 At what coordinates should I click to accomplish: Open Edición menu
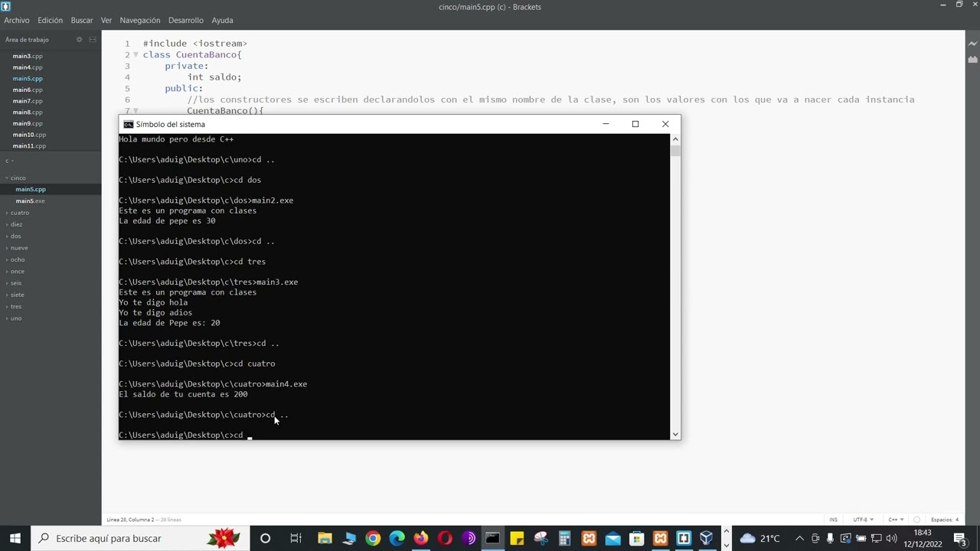tap(50, 20)
